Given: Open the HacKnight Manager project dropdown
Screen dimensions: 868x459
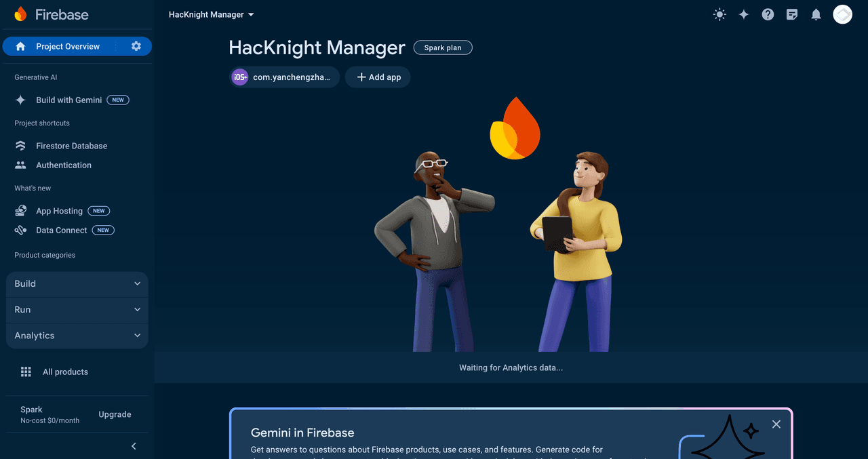Looking at the screenshot, I should pyautogui.click(x=211, y=14).
